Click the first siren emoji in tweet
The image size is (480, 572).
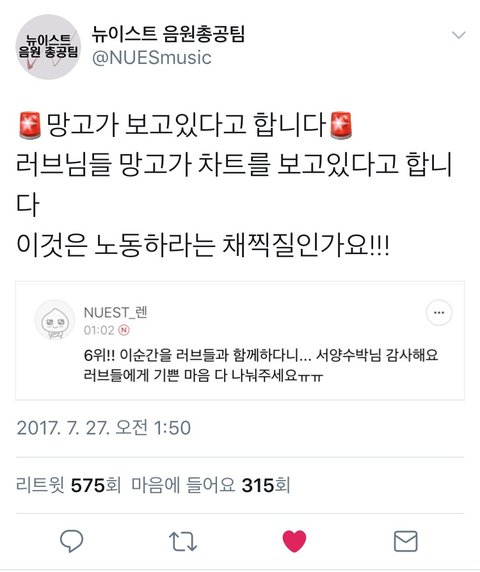30,125
